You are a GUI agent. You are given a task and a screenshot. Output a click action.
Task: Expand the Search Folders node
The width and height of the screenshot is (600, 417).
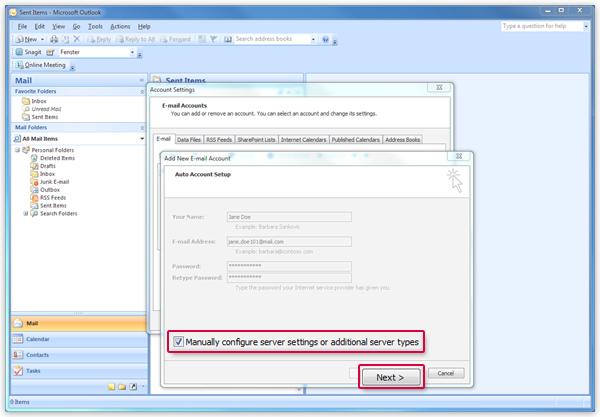point(26,213)
